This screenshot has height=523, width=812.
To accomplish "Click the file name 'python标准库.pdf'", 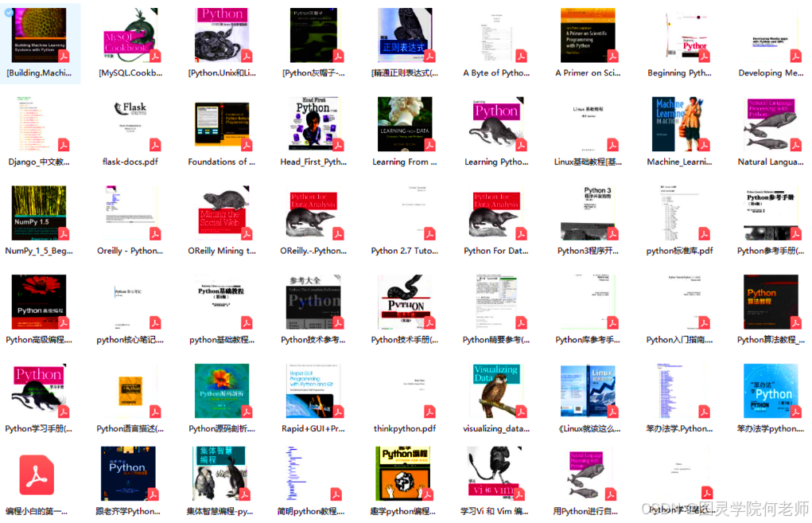I will pos(679,251).
